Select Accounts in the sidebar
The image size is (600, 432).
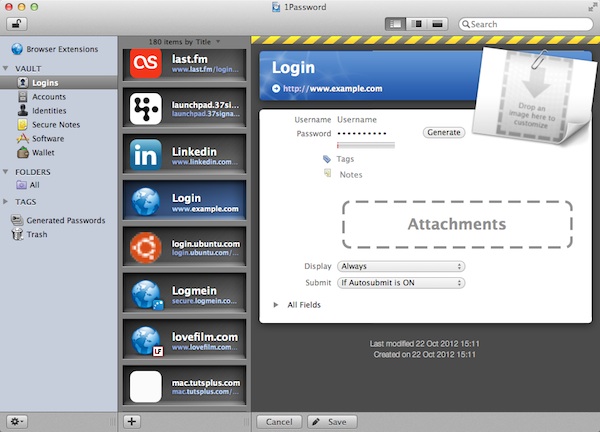pos(42,97)
